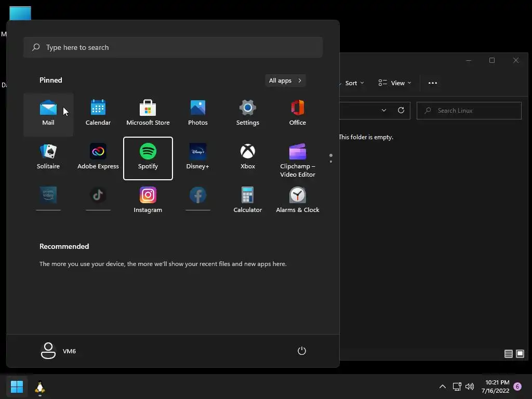Open the Xbox app
This screenshot has height=399, width=532.
[248, 158]
